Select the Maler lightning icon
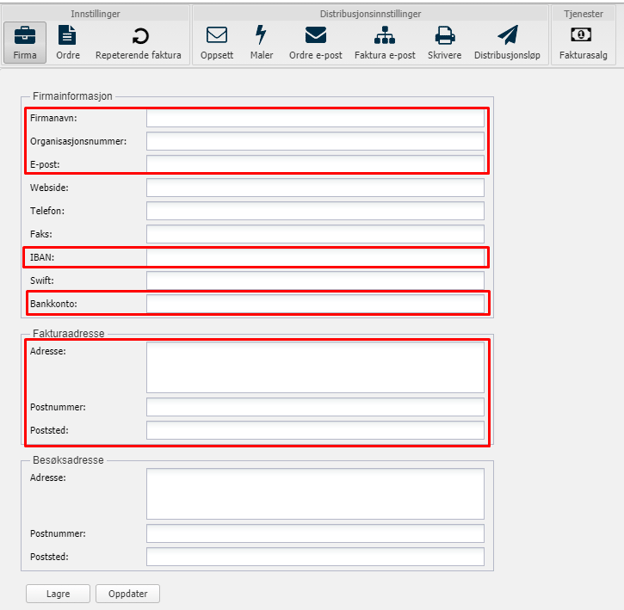Viewport: 624px width, 610px height. 261,42
